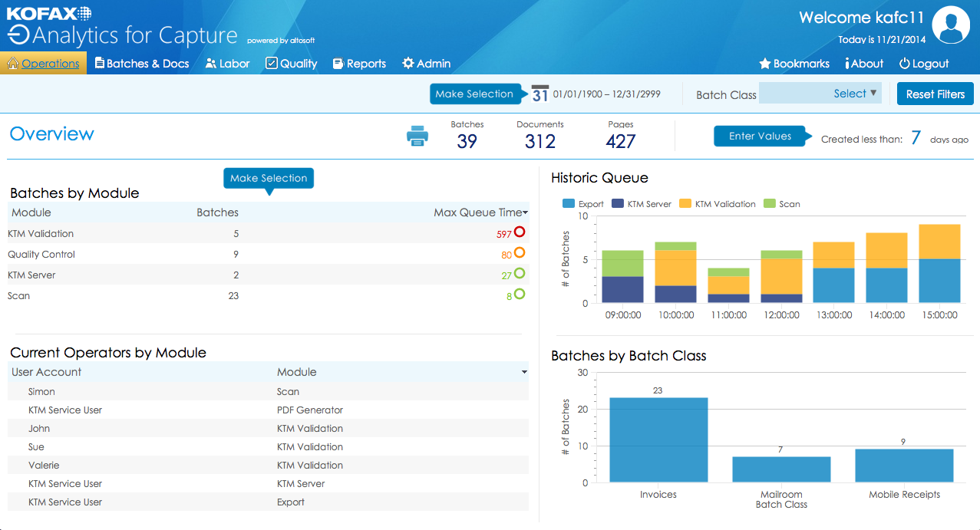The image size is (980, 530).
Task: Open the user profile avatar
Action: [x=951, y=27]
